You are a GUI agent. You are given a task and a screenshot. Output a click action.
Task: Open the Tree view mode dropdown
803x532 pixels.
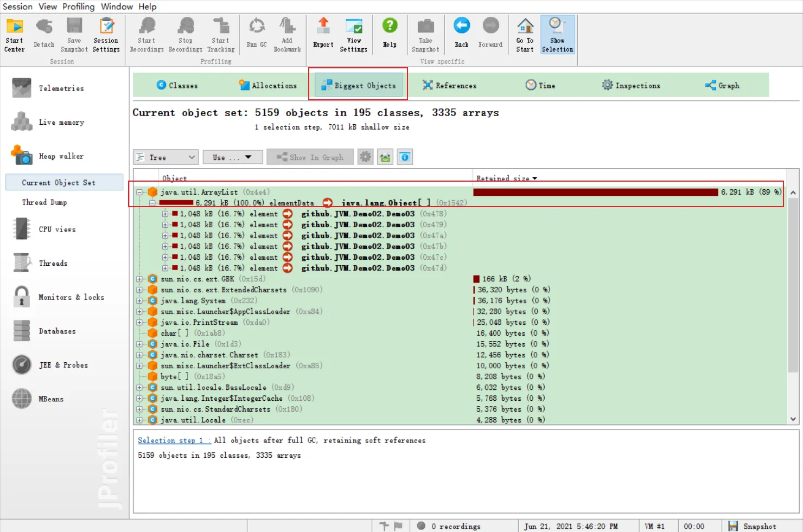pos(165,157)
